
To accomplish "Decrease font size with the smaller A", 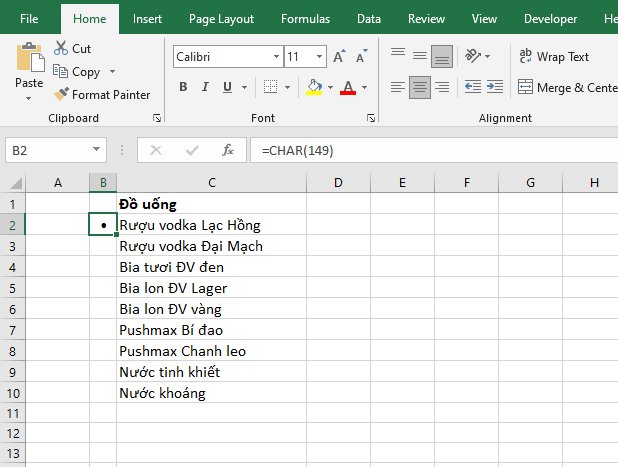I will [x=361, y=57].
